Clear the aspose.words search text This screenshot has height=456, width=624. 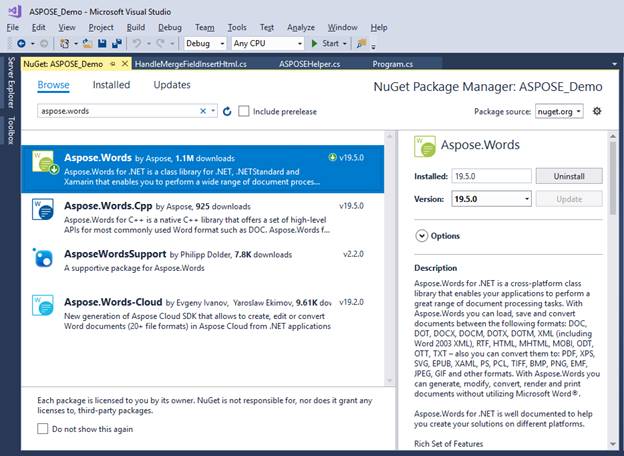pos(203,111)
